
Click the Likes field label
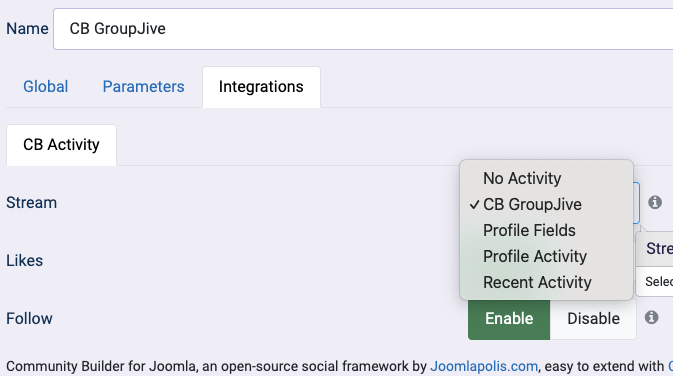(x=24, y=261)
